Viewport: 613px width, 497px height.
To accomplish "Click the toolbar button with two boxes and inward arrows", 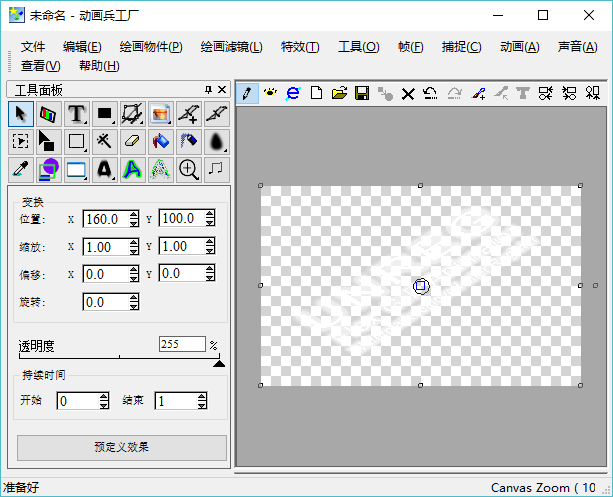I will point(546,93).
